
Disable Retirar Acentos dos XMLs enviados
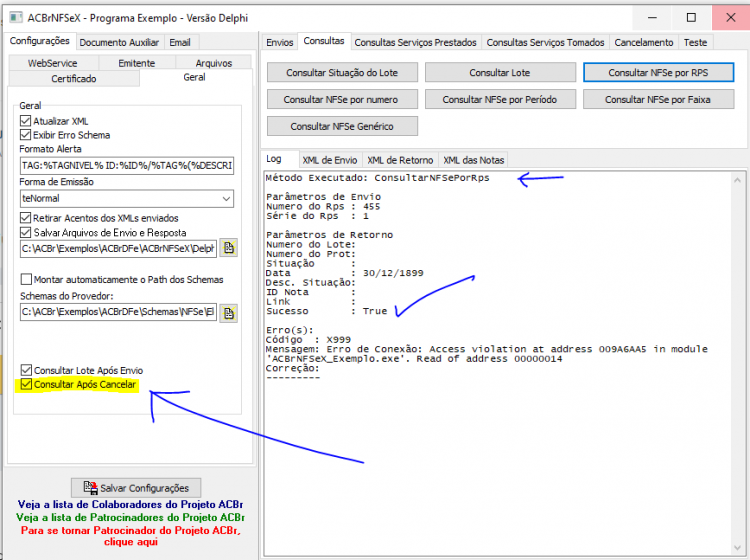coord(26,218)
